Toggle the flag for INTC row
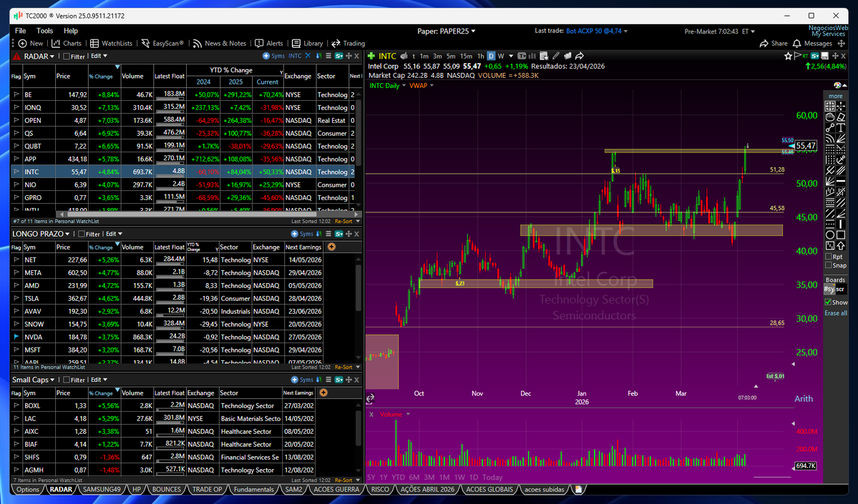This screenshot has height=504, width=858. tap(16, 172)
